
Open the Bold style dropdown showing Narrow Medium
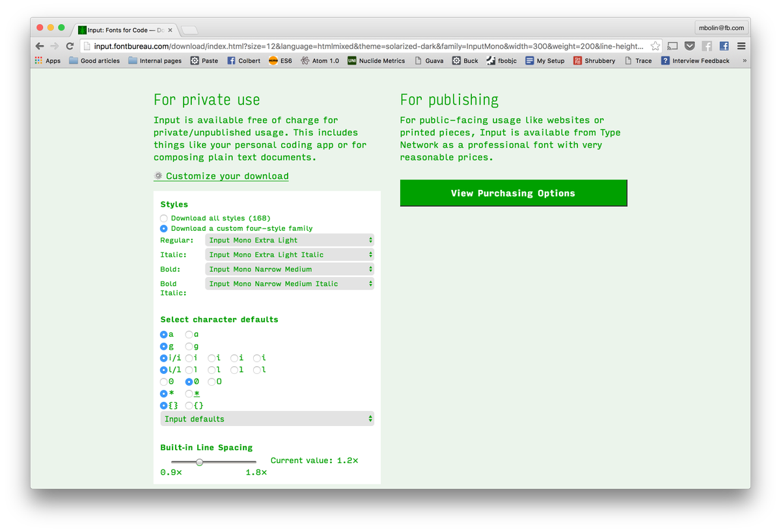(x=290, y=269)
